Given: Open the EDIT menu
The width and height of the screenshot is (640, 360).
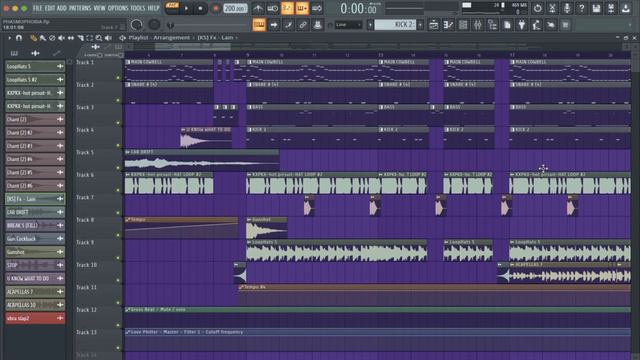Looking at the screenshot, I should click(x=50, y=8).
